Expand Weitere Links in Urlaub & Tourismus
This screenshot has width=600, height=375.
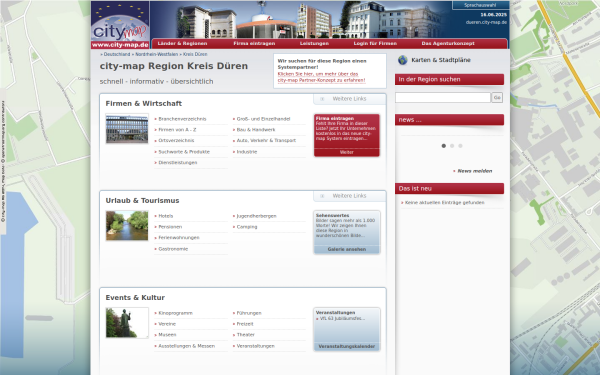click(x=350, y=196)
